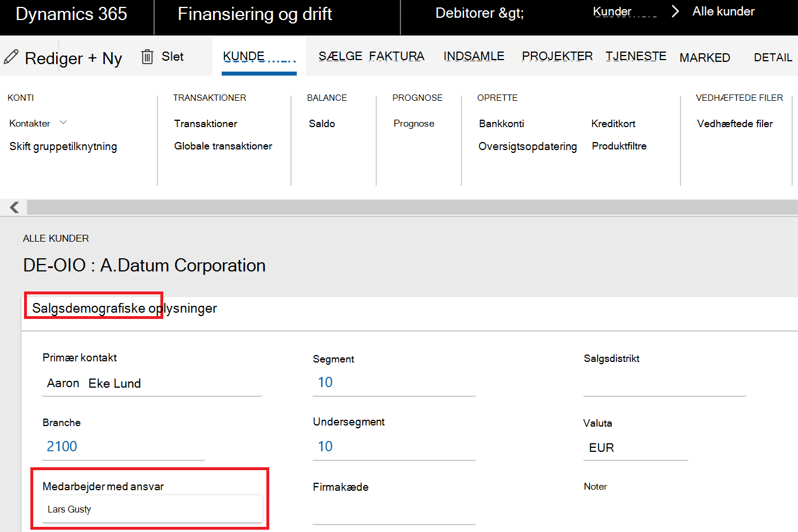Screen dimensions: 798x532
Task: Open the TJENESTE tab
Action: [636, 56]
